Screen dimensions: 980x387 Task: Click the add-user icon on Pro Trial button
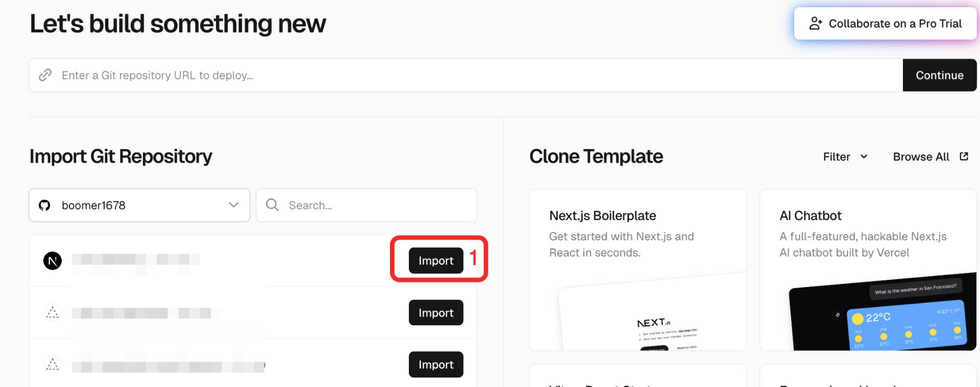click(x=815, y=23)
